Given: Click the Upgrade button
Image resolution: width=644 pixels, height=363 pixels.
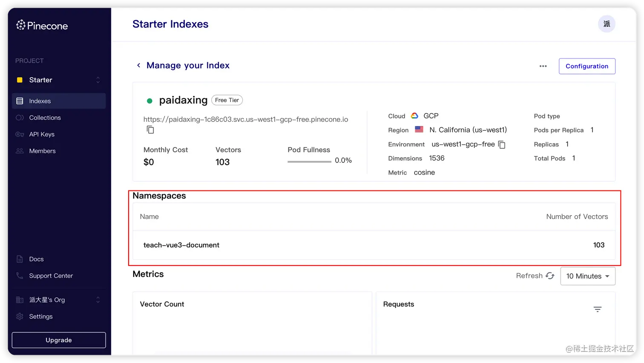Looking at the screenshot, I should point(59,340).
